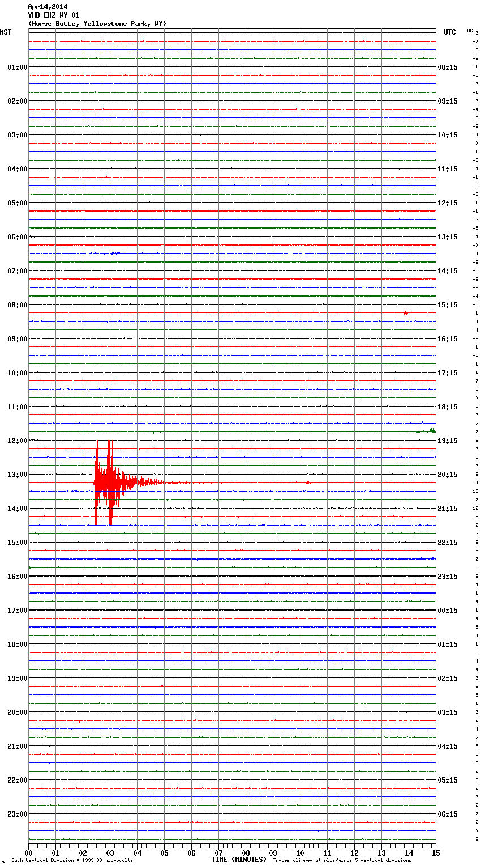Select the 03:00 MST row label
The image size is (481, 868).
point(18,135)
